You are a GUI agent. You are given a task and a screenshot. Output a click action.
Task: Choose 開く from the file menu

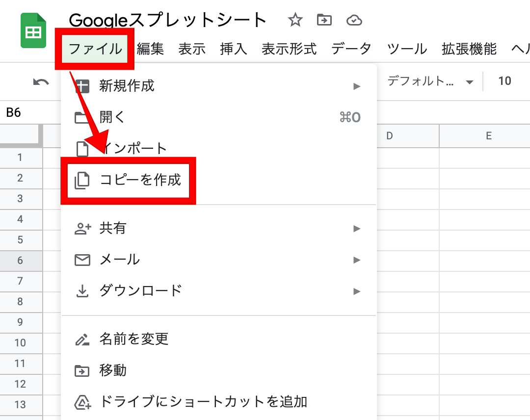tap(219, 118)
